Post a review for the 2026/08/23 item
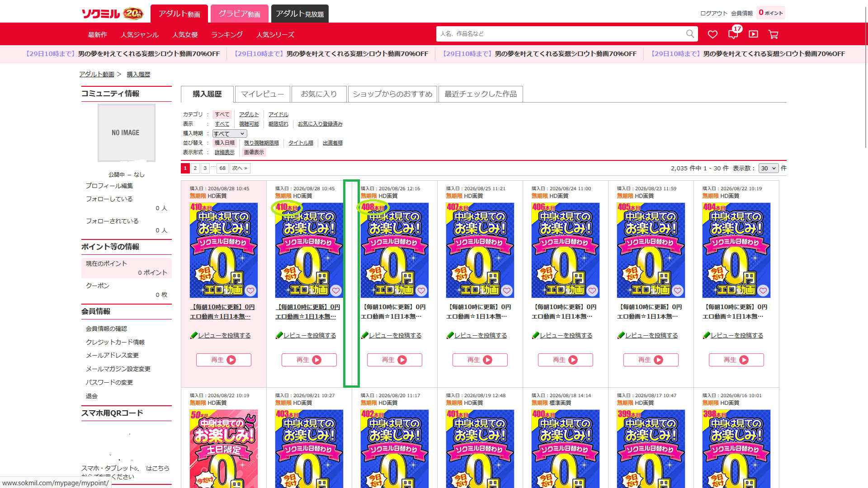This screenshot has width=868, height=488. click(x=651, y=335)
